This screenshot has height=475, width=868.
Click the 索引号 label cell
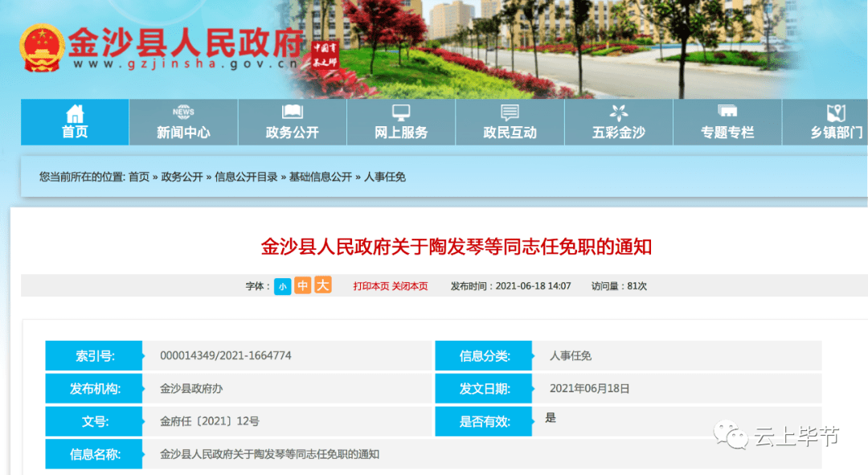(x=94, y=355)
